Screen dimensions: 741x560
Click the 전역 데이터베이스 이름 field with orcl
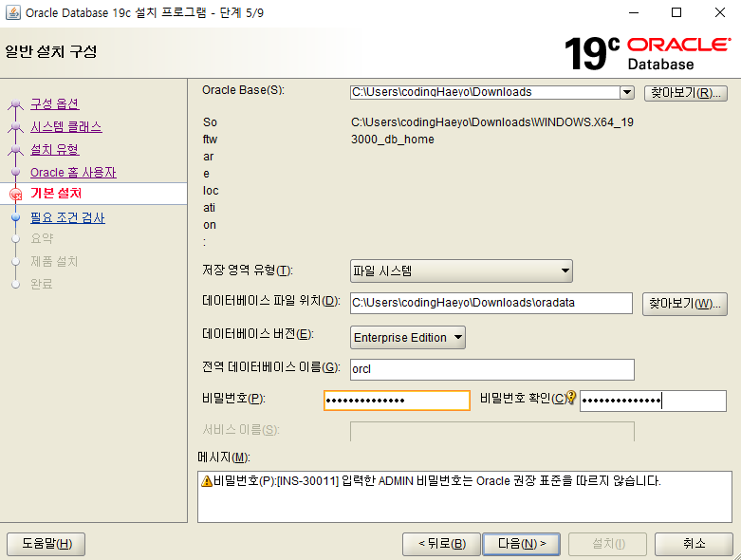pos(492,369)
